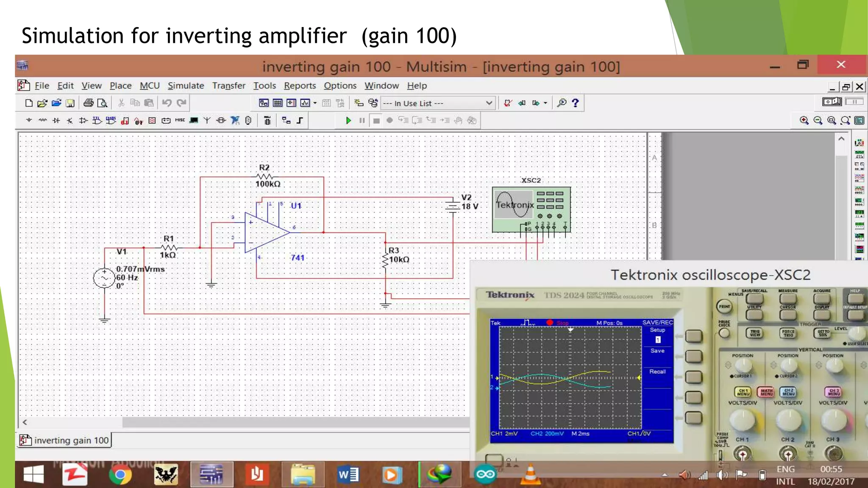The height and width of the screenshot is (488, 868).
Task: Open the Transfer menu
Action: [x=228, y=86]
